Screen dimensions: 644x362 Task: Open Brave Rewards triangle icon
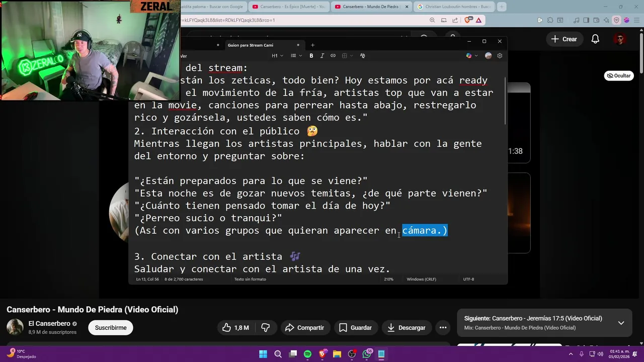(x=478, y=20)
